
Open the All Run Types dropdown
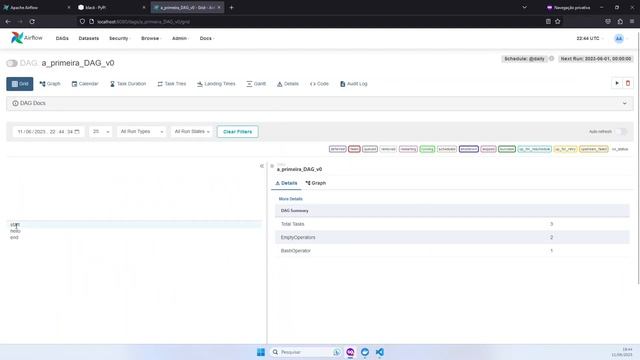pos(142,131)
